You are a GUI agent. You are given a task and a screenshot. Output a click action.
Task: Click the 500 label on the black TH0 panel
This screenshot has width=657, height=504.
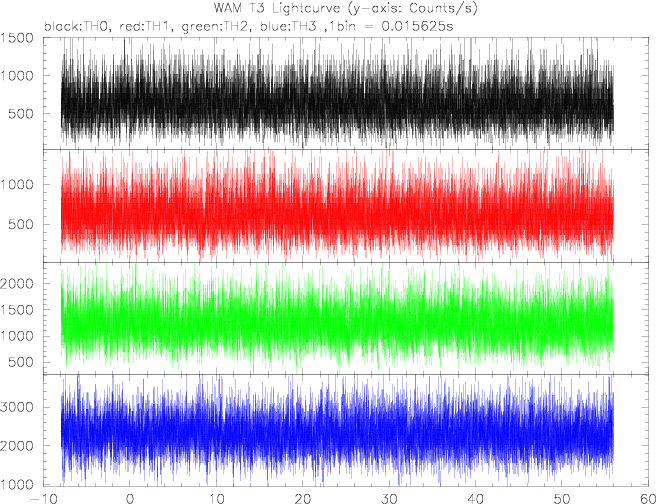click(22, 114)
